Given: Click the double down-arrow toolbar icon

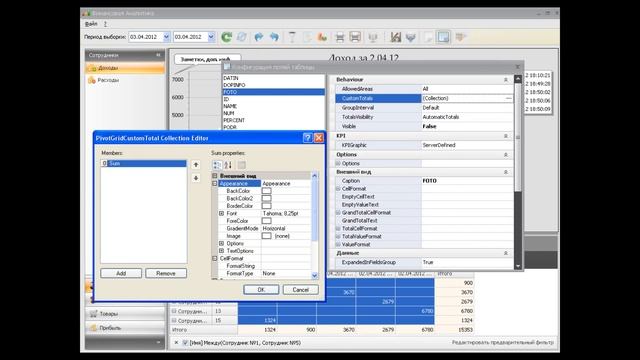Looking at the screenshot, I should pos(411,38).
